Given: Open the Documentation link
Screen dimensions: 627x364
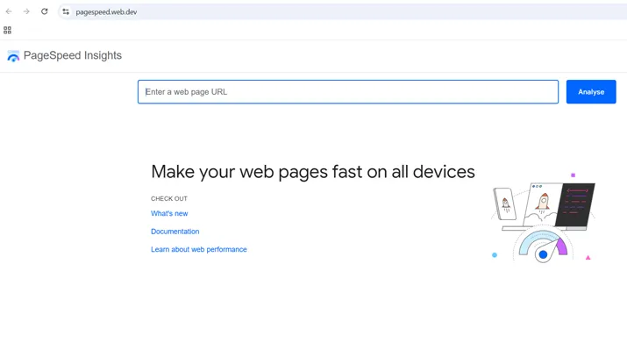Looking at the screenshot, I should (x=175, y=232).
